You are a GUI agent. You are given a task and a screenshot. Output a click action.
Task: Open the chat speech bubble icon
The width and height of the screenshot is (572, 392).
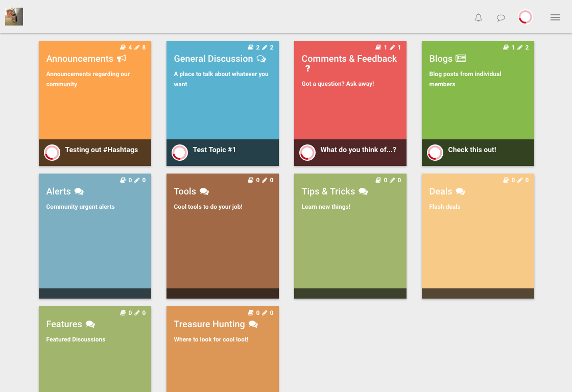501,17
